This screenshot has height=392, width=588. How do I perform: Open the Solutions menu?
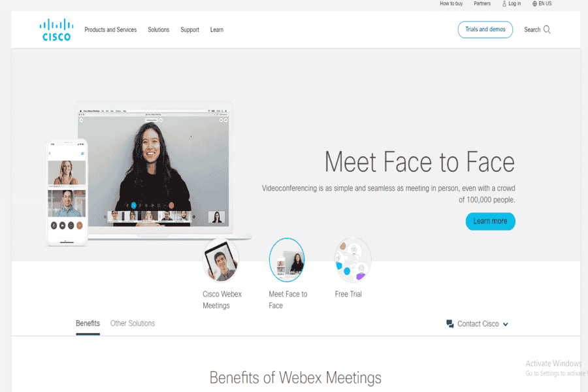[x=158, y=29]
